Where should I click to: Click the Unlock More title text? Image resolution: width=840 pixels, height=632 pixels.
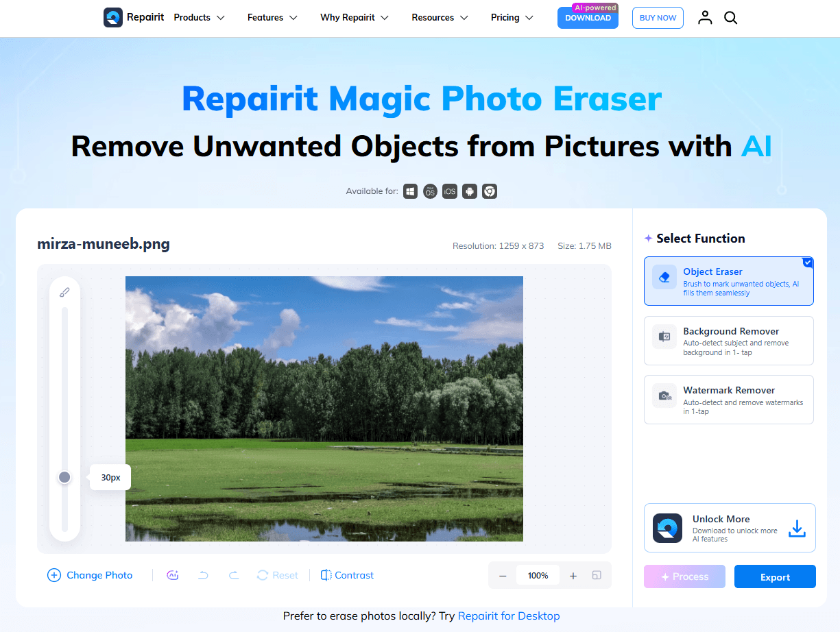[x=721, y=519]
